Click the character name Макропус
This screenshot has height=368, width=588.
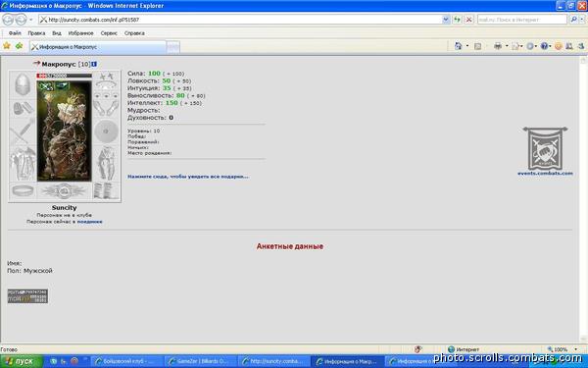(x=59, y=64)
